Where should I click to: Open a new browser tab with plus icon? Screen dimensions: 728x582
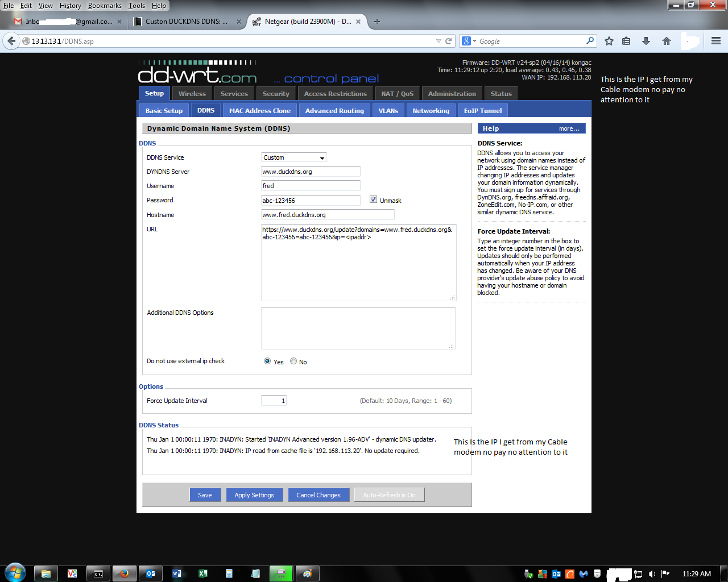point(377,22)
